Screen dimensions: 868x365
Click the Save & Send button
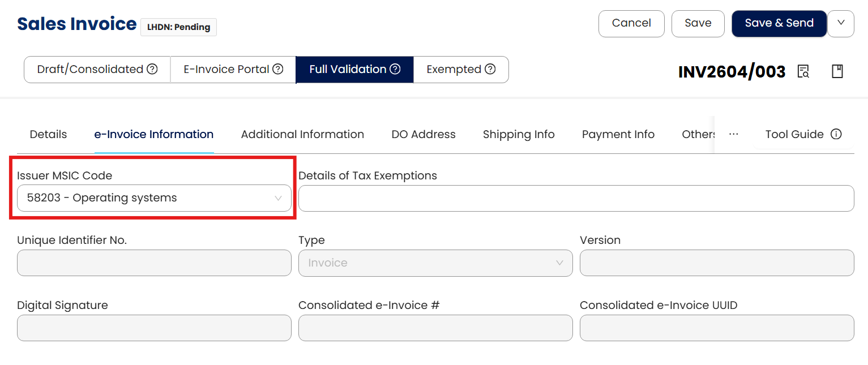[x=779, y=23]
